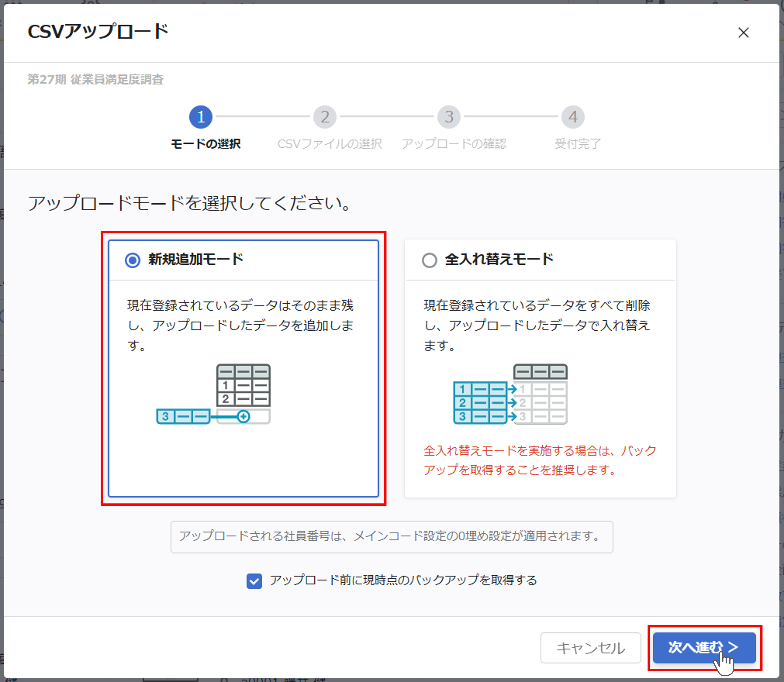This screenshot has width=784, height=682.
Task: Click step 3 circle アップロードの確認
Action: (449, 117)
